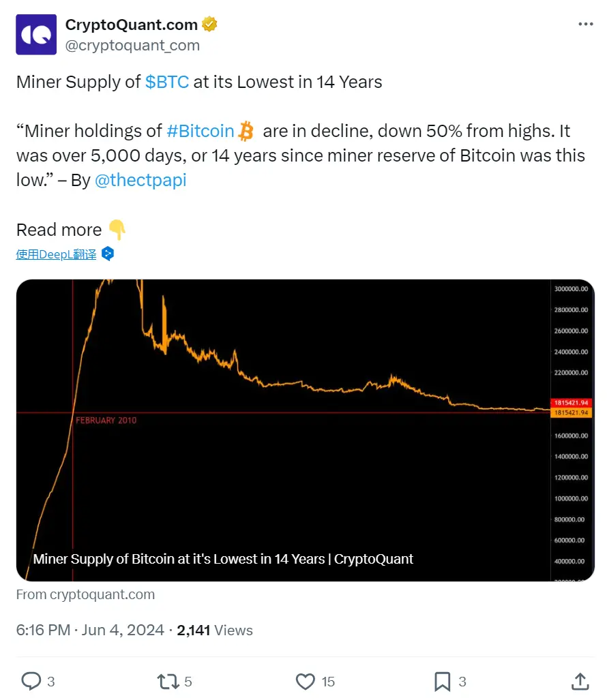Click the @cryptoquant_com handle
607x700 pixels.
click(x=132, y=45)
